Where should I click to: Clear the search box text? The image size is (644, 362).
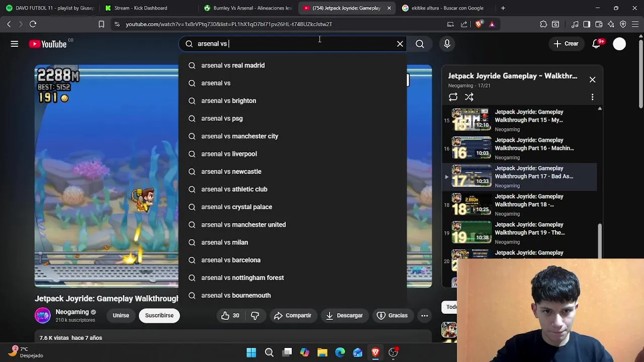point(400,44)
